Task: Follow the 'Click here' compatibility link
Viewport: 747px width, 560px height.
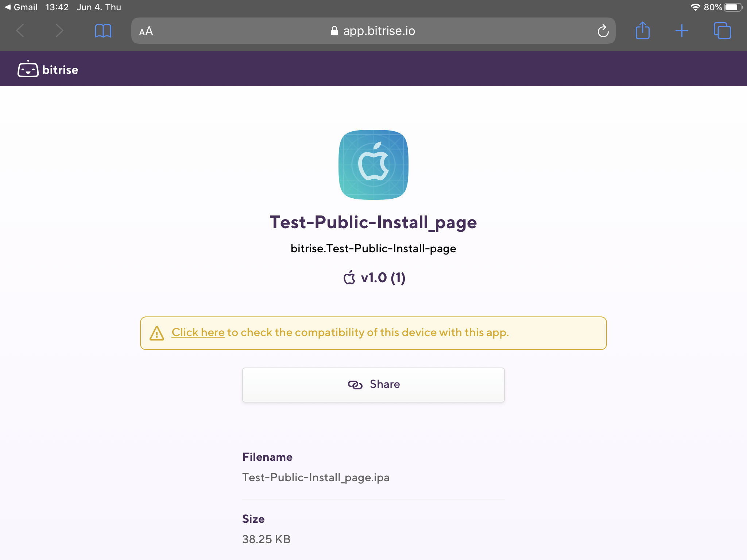Action: (198, 332)
